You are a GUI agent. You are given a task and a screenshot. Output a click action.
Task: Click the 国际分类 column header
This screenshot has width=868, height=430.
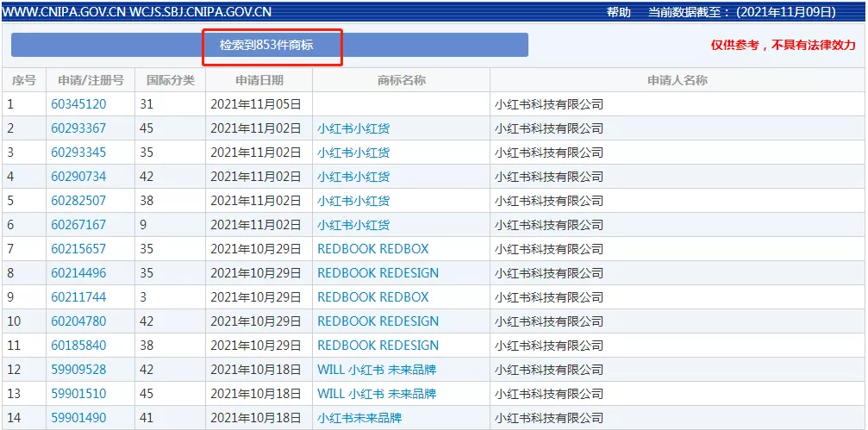pos(170,80)
